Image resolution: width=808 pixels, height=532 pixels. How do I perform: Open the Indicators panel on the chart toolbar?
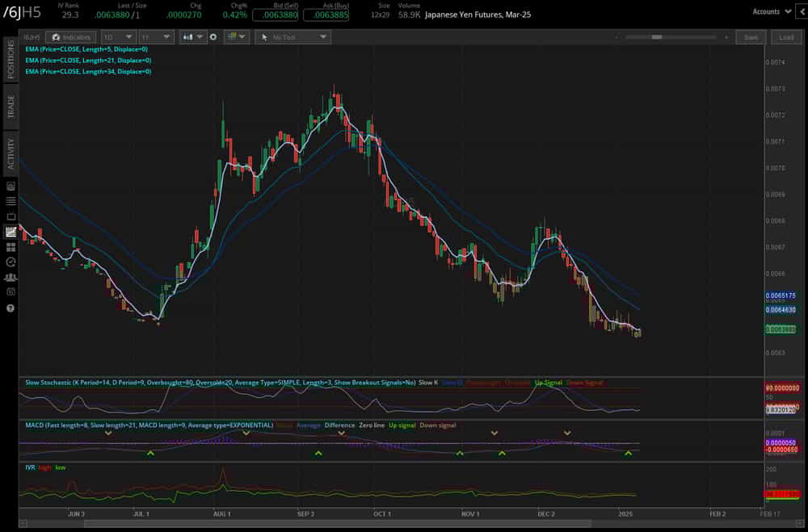[70, 36]
